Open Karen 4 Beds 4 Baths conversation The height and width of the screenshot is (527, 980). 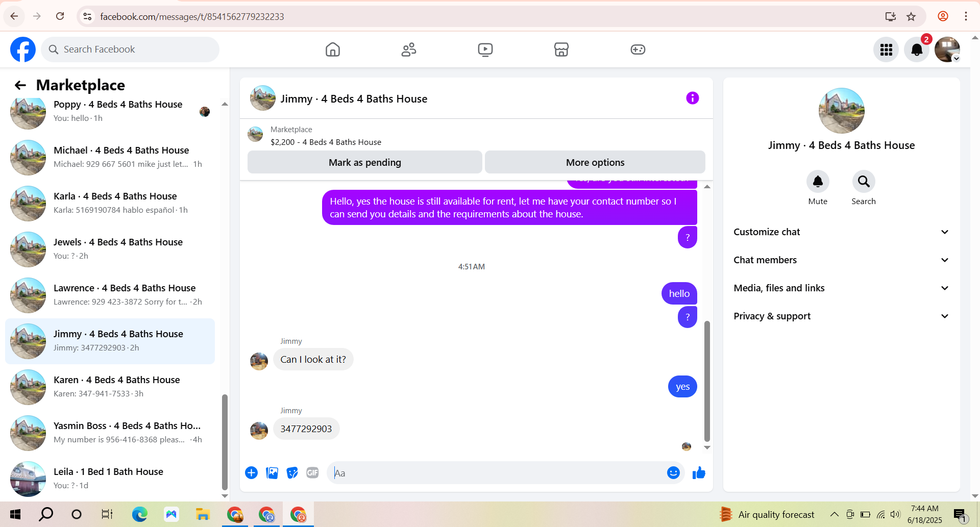pyautogui.click(x=110, y=387)
